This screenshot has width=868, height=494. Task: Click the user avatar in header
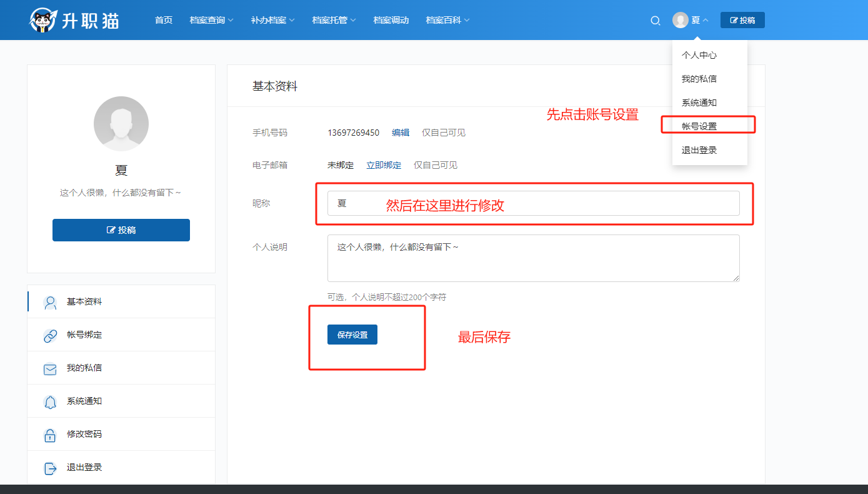(x=680, y=20)
